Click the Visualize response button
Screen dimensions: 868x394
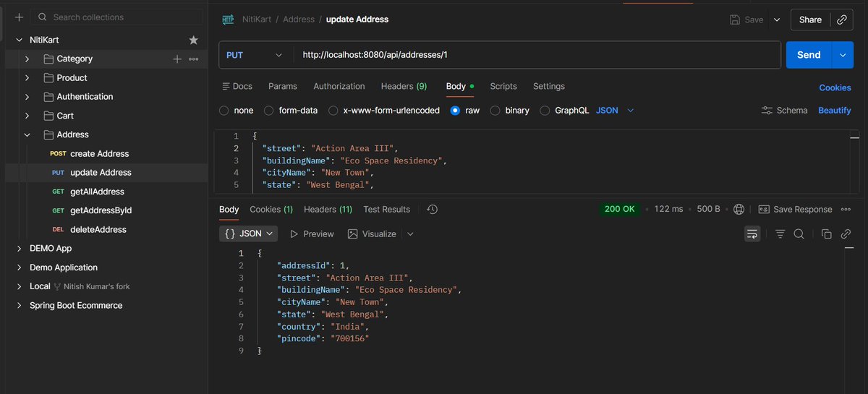click(372, 234)
